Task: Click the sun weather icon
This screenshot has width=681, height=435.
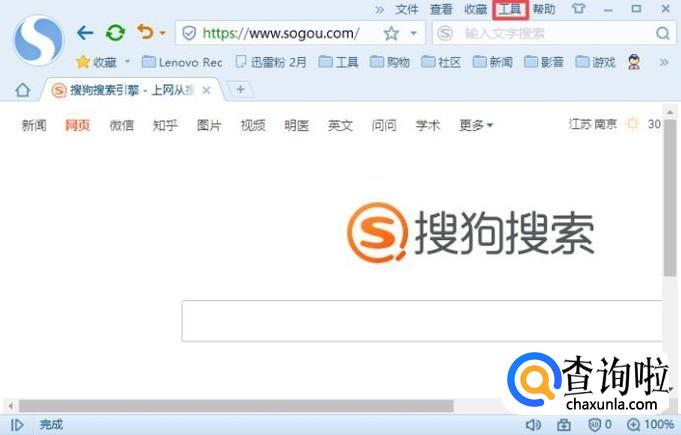Action: coord(632,124)
